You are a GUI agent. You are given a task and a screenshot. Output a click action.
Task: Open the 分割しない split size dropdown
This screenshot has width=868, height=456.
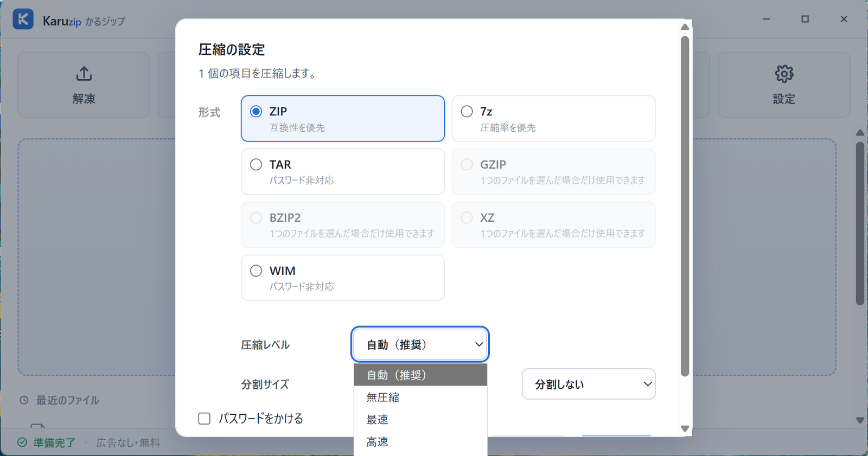click(589, 384)
